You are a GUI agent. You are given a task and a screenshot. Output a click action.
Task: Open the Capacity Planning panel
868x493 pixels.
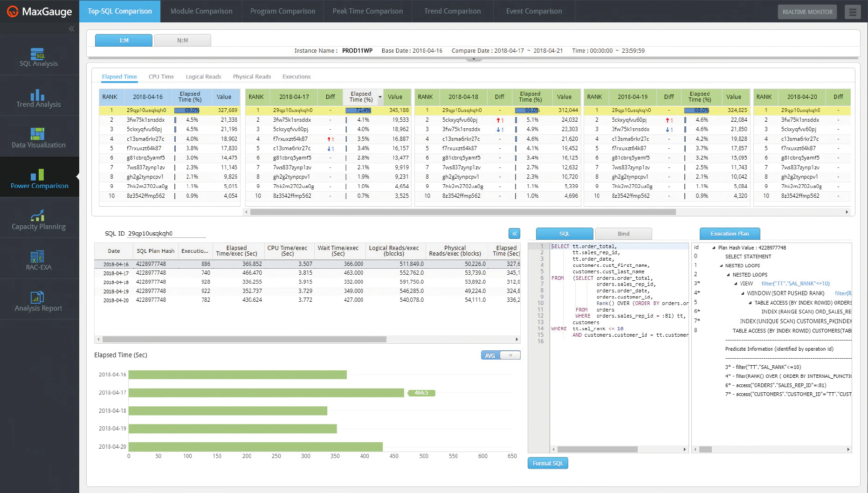(x=40, y=218)
